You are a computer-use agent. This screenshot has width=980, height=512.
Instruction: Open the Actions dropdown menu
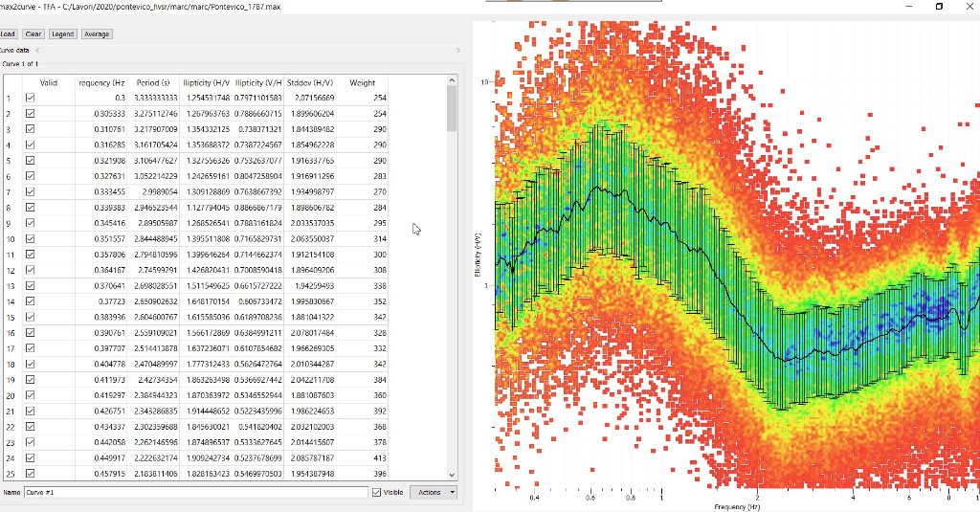pos(434,492)
